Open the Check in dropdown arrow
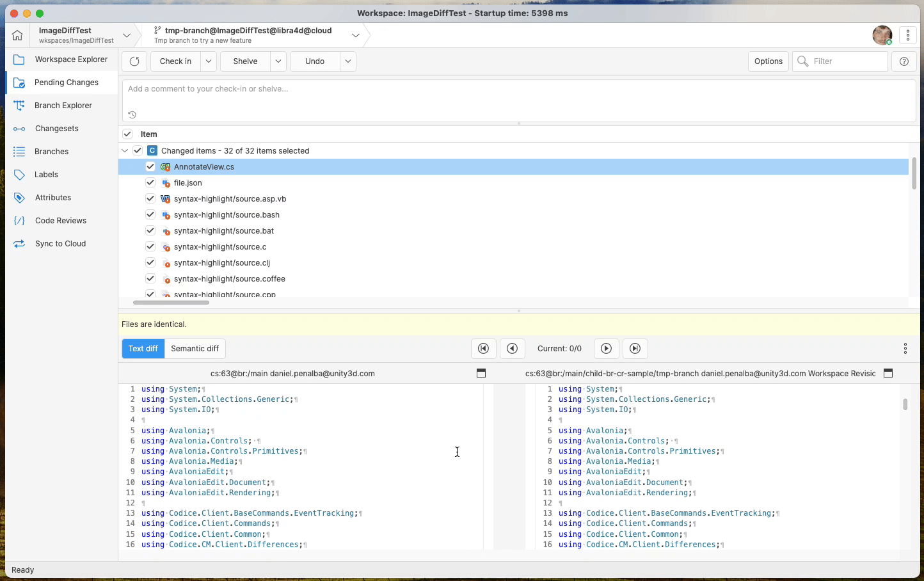Viewport: 924px width, 581px height. click(x=208, y=61)
